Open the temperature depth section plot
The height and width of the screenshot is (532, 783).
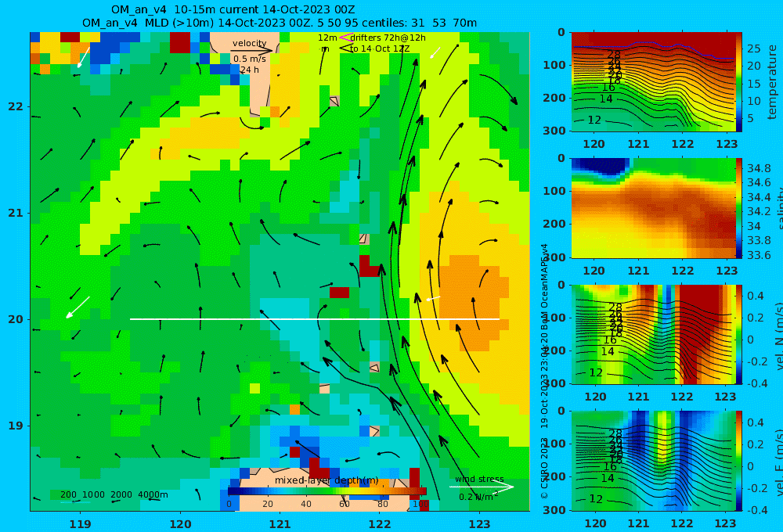(653, 82)
